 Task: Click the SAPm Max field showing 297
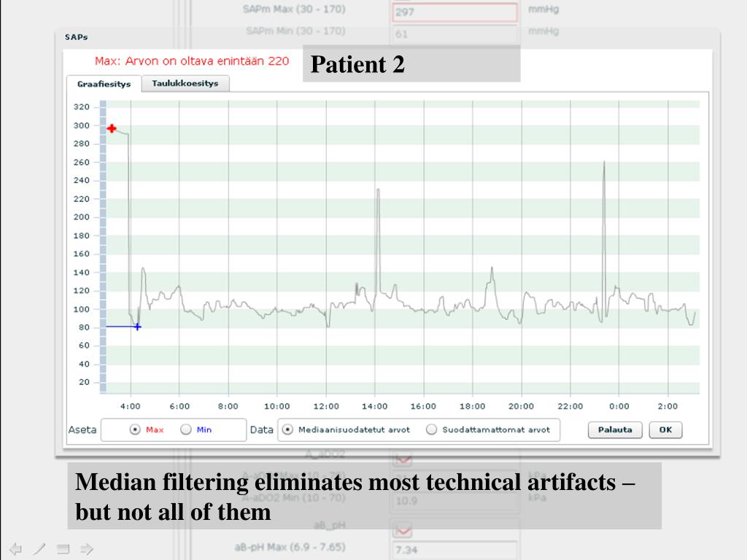tap(454, 12)
